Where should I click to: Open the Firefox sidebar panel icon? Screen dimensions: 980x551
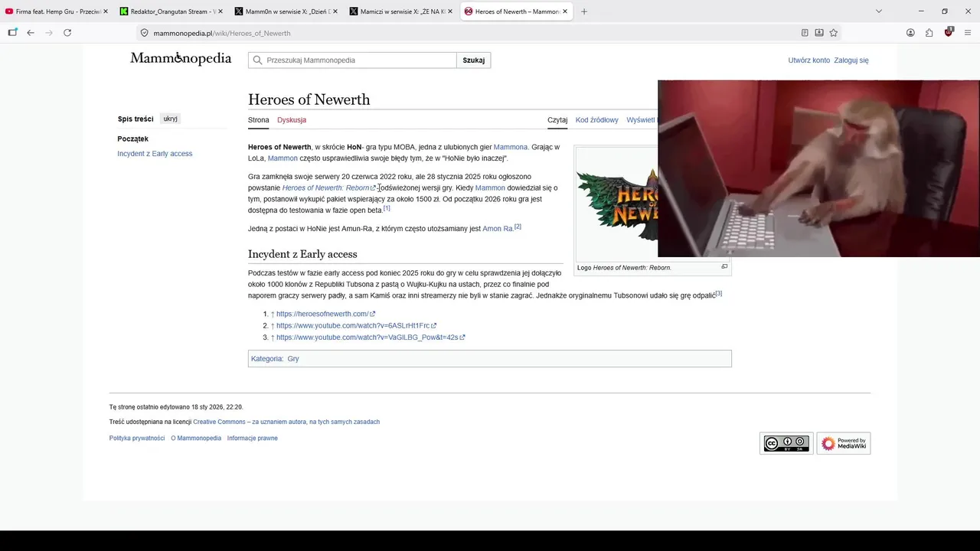pos(12,33)
